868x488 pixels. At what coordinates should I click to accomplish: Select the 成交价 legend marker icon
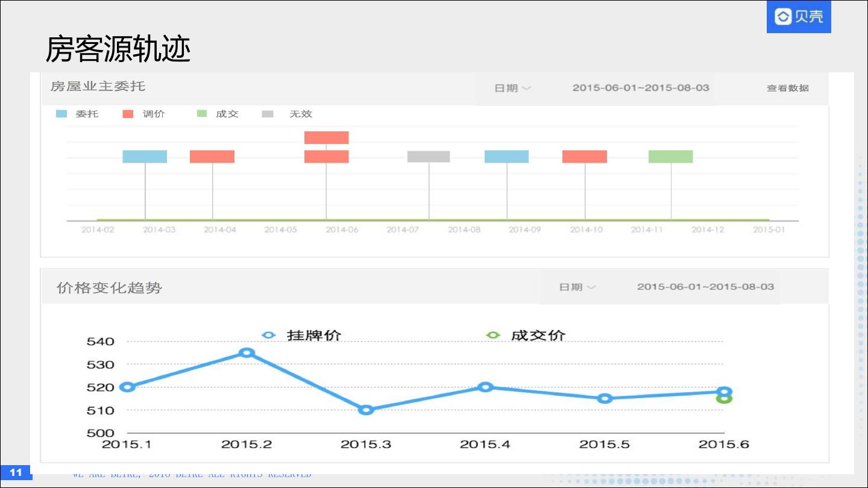point(493,336)
